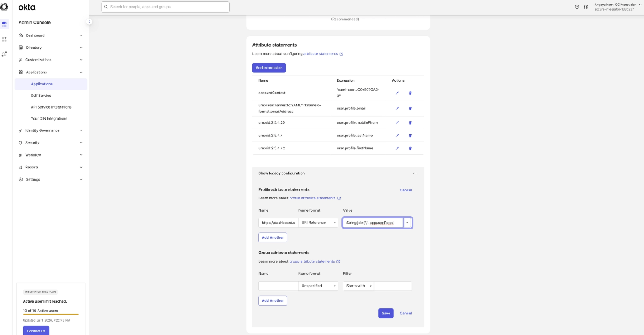This screenshot has width=644, height=335.
Task: Expand the Customizations menu chevron
Action: pyautogui.click(x=81, y=60)
